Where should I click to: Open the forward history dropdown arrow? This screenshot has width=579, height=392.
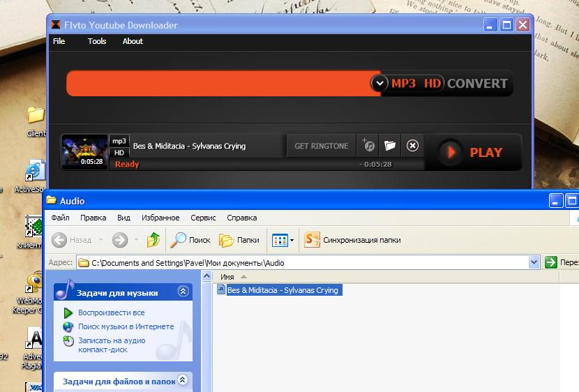click(136, 240)
